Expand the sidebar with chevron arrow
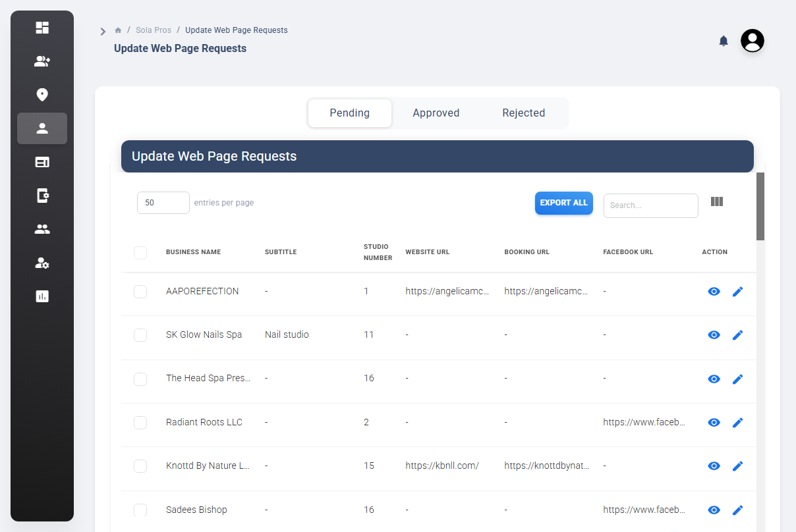Screen dimensions: 796x532 [x=103, y=31]
